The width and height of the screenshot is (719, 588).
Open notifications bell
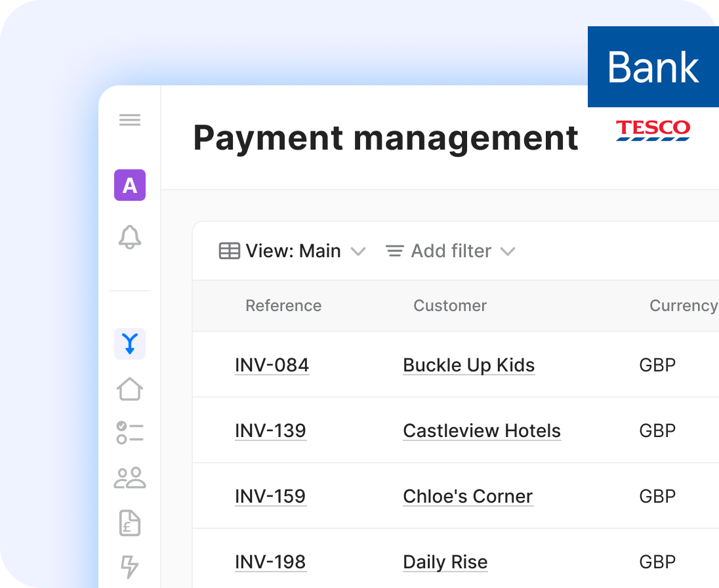(130, 237)
